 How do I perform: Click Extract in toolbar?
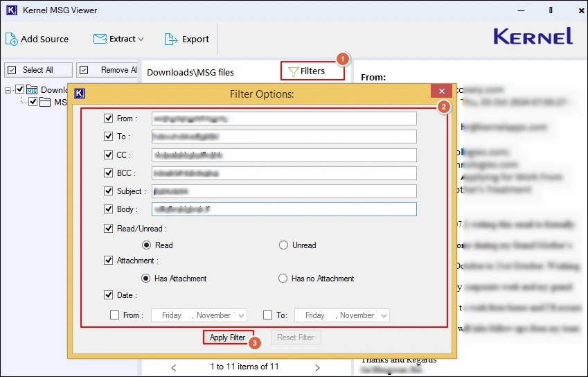118,39
